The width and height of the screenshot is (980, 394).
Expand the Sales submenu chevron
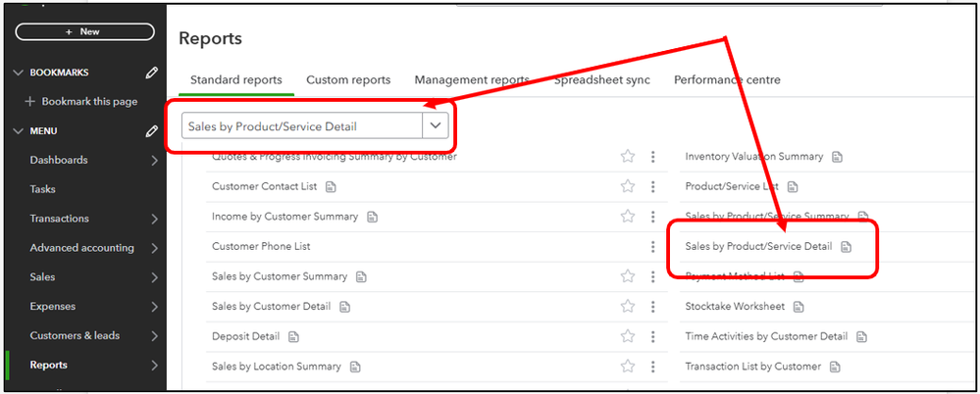(154, 278)
